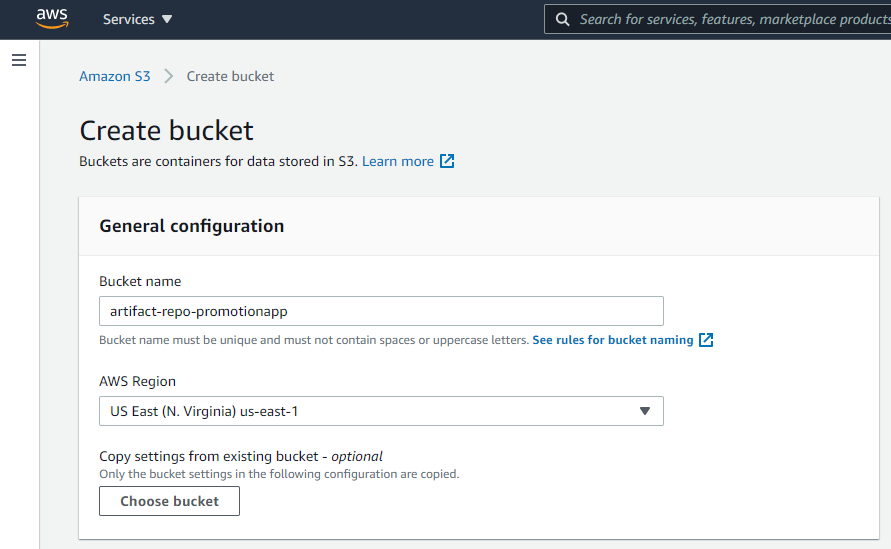
Task: Click the AWS logo
Action: coord(52,19)
